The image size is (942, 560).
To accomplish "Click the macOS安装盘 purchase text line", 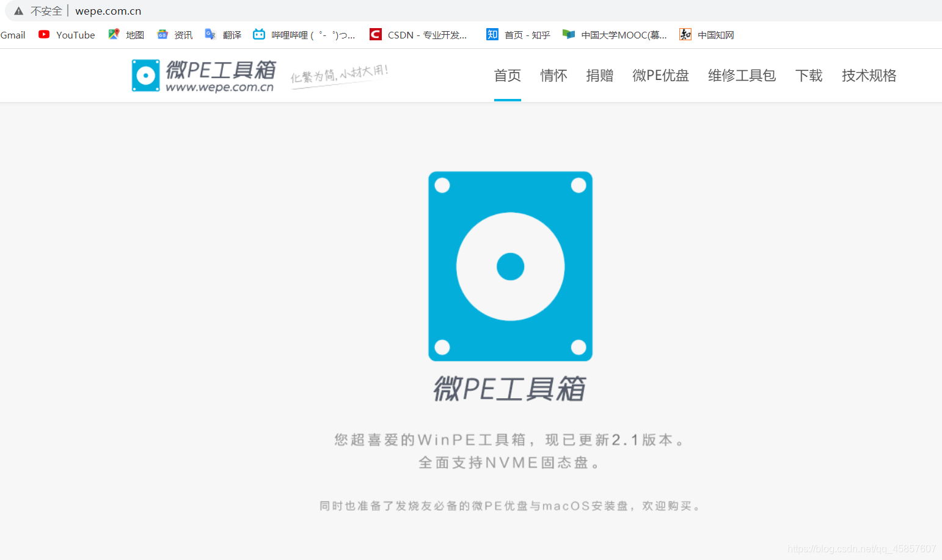I will (510, 506).
